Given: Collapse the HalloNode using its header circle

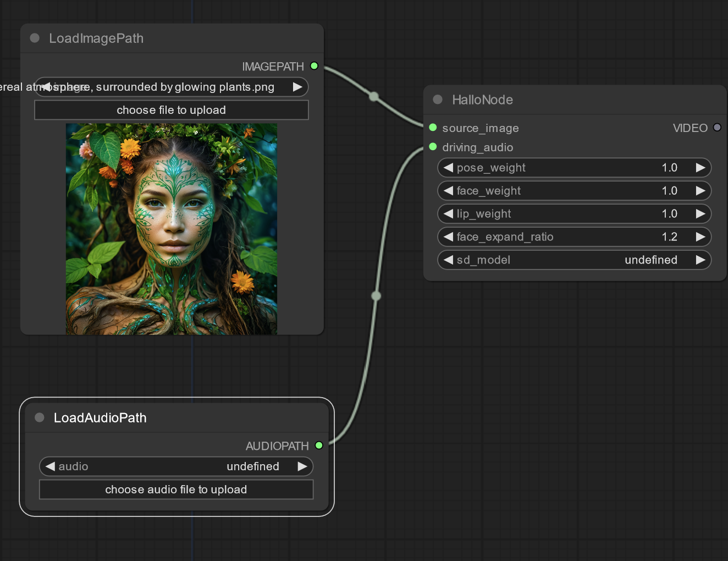Looking at the screenshot, I should tap(437, 100).
